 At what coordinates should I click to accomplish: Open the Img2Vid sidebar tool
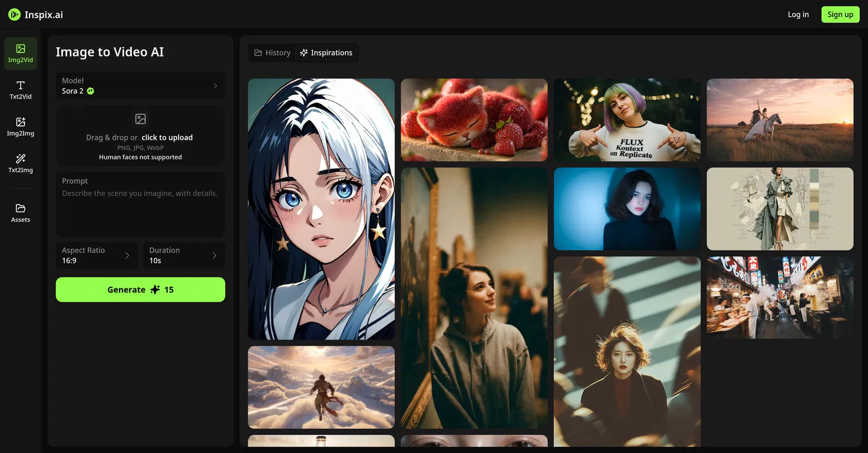point(21,53)
